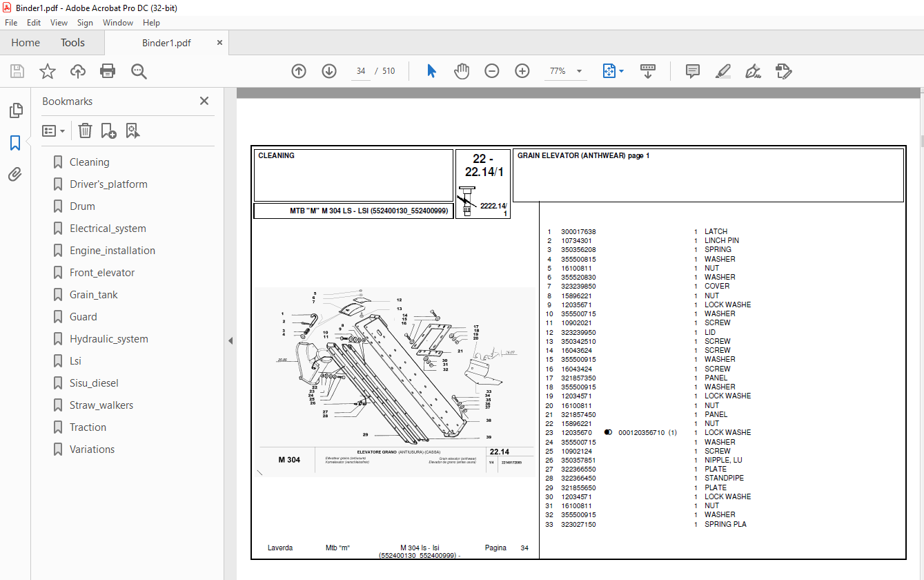Open the Sign menu
This screenshot has width=924, height=580.
click(x=85, y=23)
